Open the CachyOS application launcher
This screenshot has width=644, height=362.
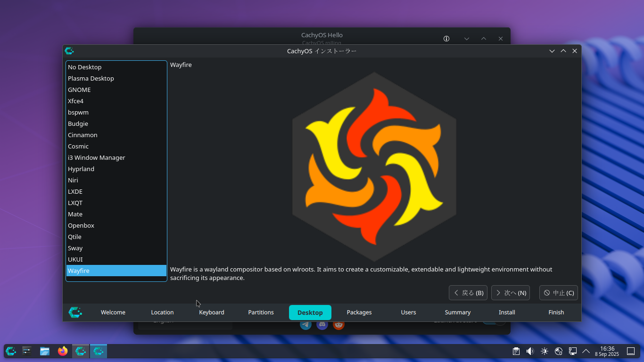pos(11,351)
